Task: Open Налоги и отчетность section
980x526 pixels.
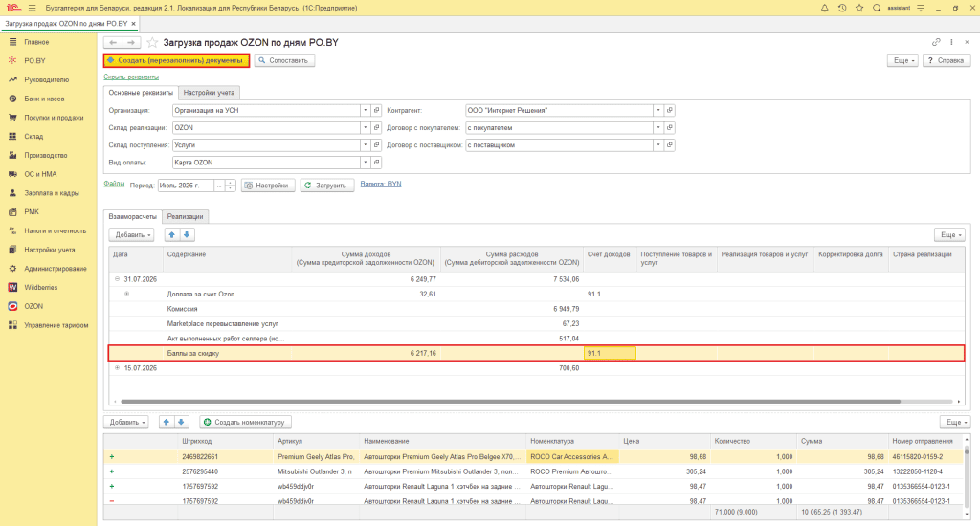Action: coord(55,230)
